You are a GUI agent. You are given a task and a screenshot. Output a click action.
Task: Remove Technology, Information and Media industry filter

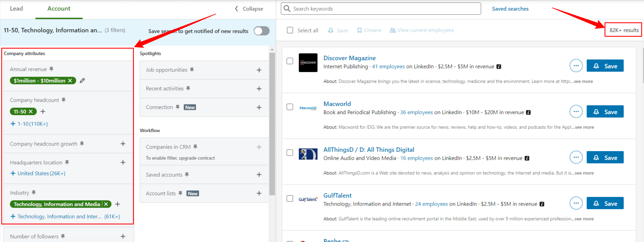point(106,204)
